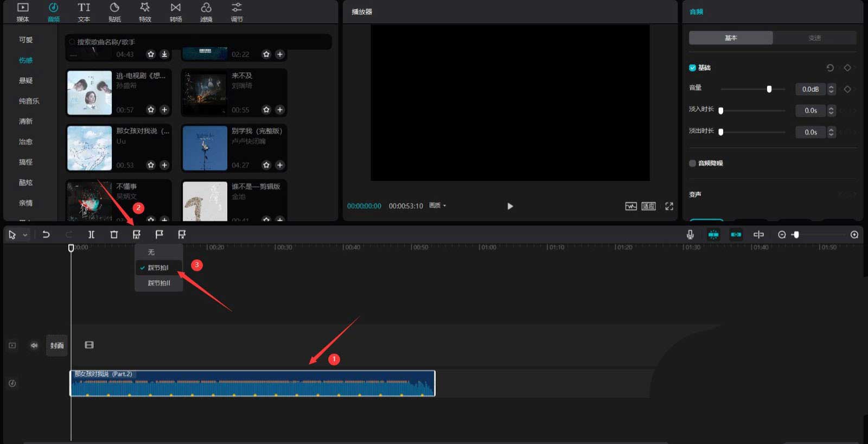Switch to the 变速 speed tab
This screenshot has height=444, width=868.
[x=814, y=38]
